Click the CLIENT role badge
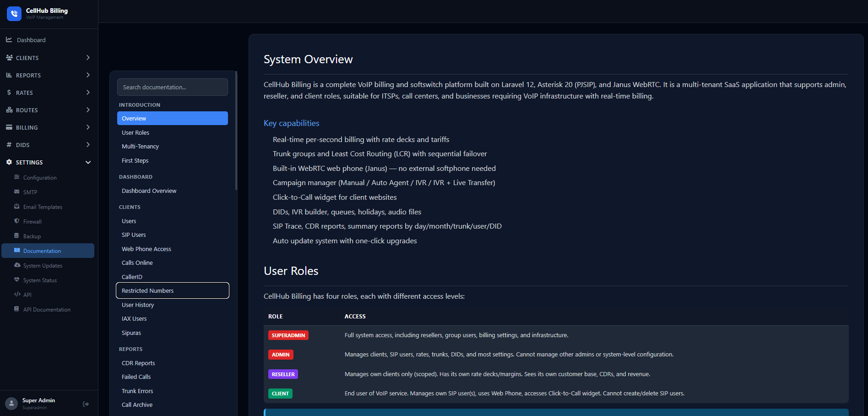The image size is (868, 416). [x=280, y=394]
